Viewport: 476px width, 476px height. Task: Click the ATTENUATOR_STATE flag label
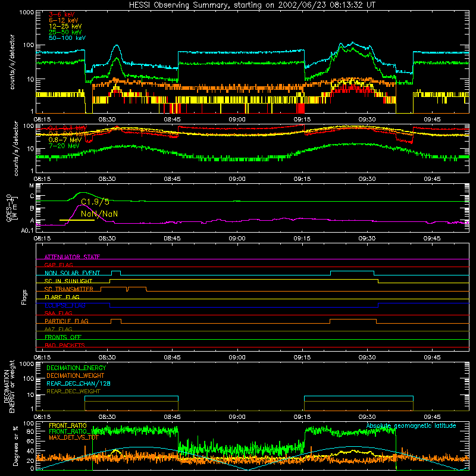72,257
